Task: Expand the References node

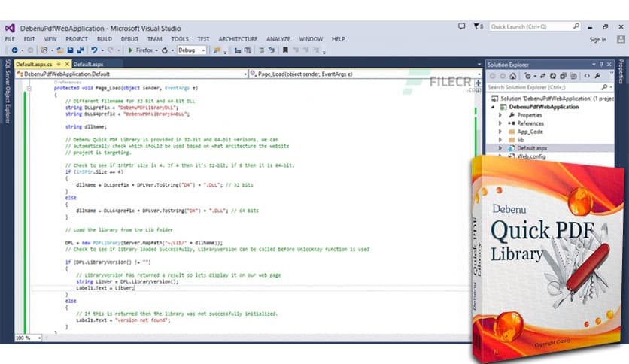Action: tap(500, 123)
